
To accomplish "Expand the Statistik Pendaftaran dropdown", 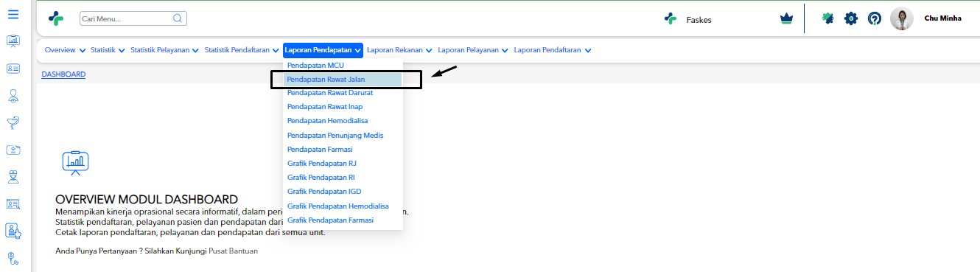I will (241, 50).
